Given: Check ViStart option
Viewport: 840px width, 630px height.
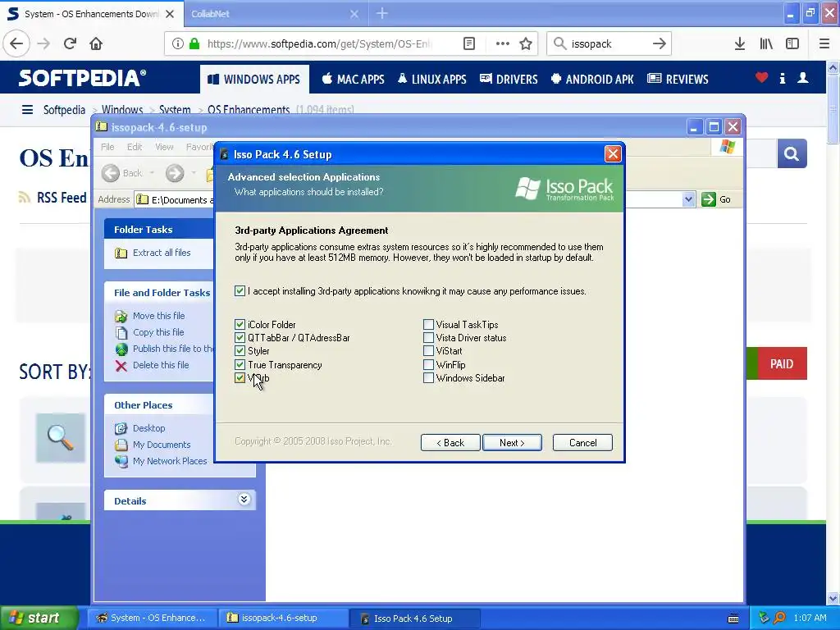Looking at the screenshot, I should (x=428, y=351).
